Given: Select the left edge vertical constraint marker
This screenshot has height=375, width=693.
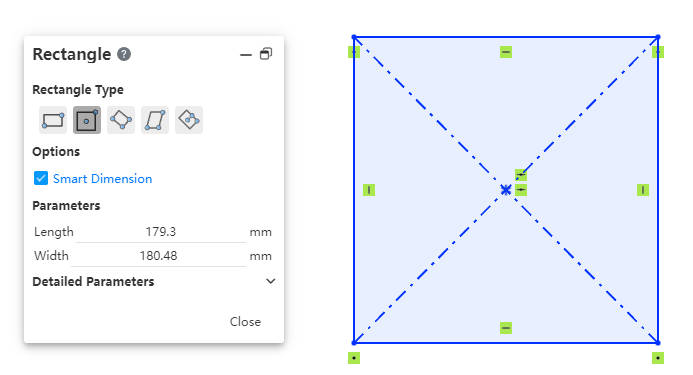Looking at the screenshot, I should (x=369, y=190).
